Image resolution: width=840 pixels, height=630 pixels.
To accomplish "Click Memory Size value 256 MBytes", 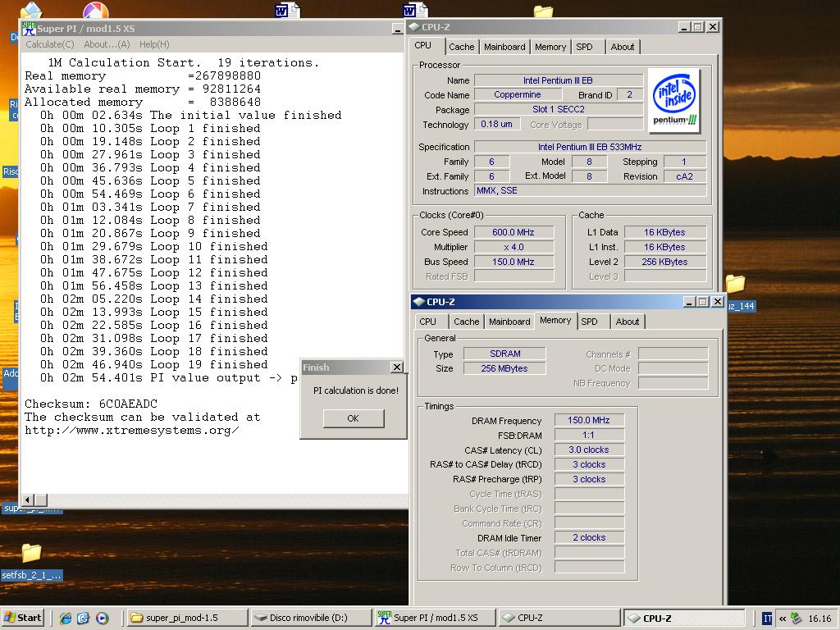I will (x=504, y=368).
